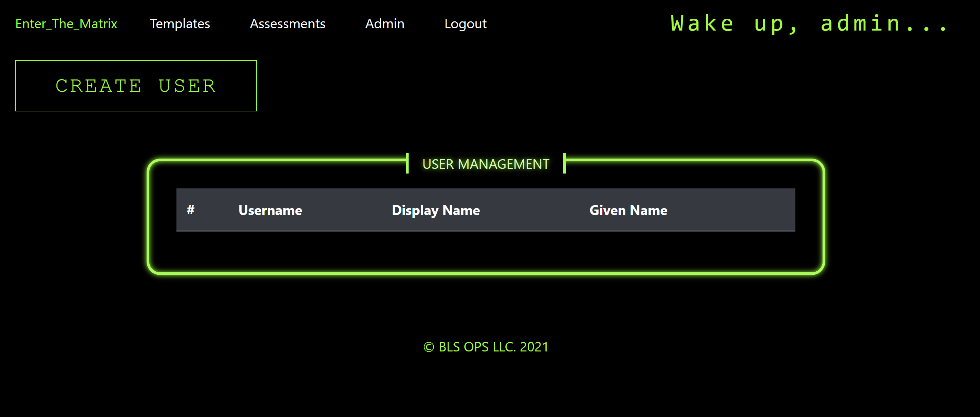The width and height of the screenshot is (980, 417).
Task: Click empty panel area below table header
Action: tap(486, 251)
